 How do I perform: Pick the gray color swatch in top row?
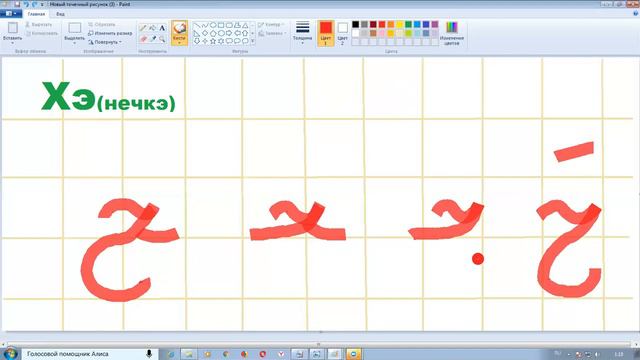coord(364,24)
